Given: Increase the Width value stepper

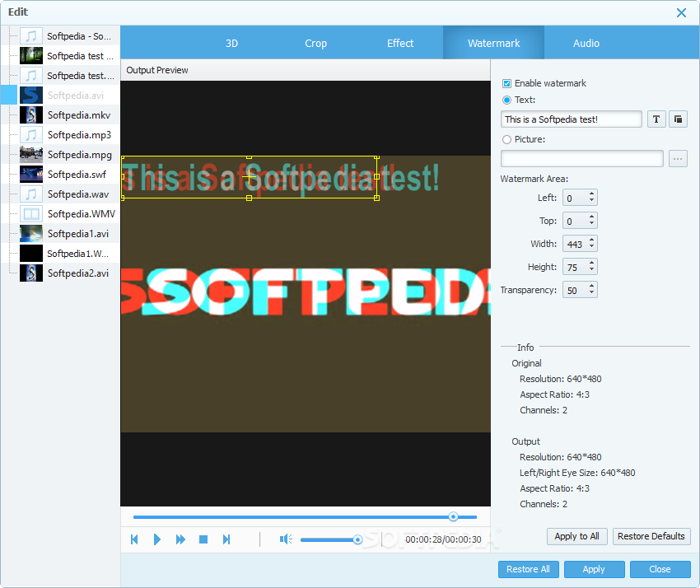Looking at the screenshot, I should (591, 240).
